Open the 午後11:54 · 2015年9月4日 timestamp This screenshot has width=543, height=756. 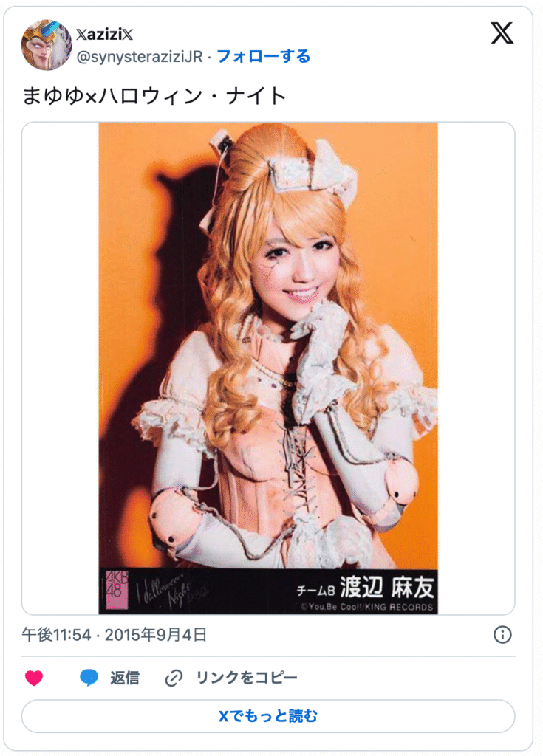point(115,634)
